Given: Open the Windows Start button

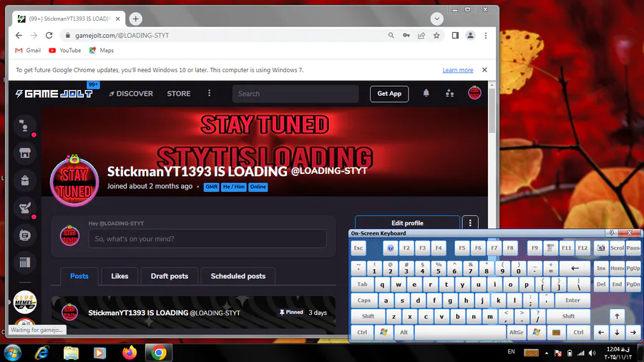Looking at the screenshot, I should pos(13,353).
